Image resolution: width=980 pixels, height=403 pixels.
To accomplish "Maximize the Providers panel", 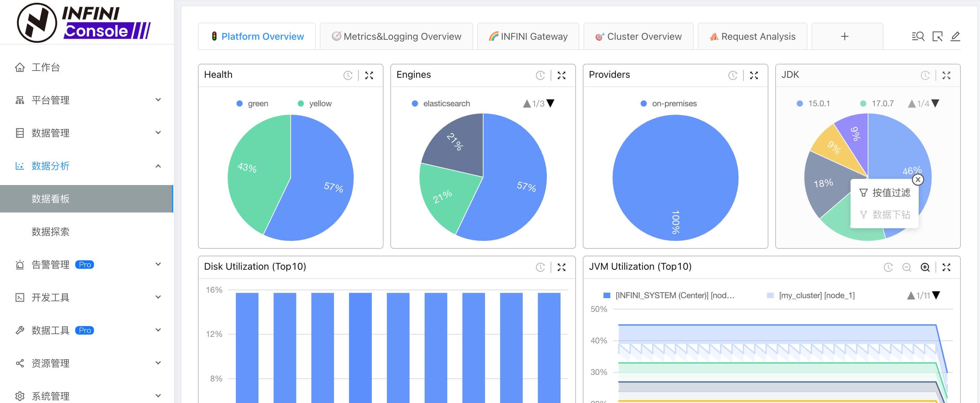I will (x=754, y=75).
